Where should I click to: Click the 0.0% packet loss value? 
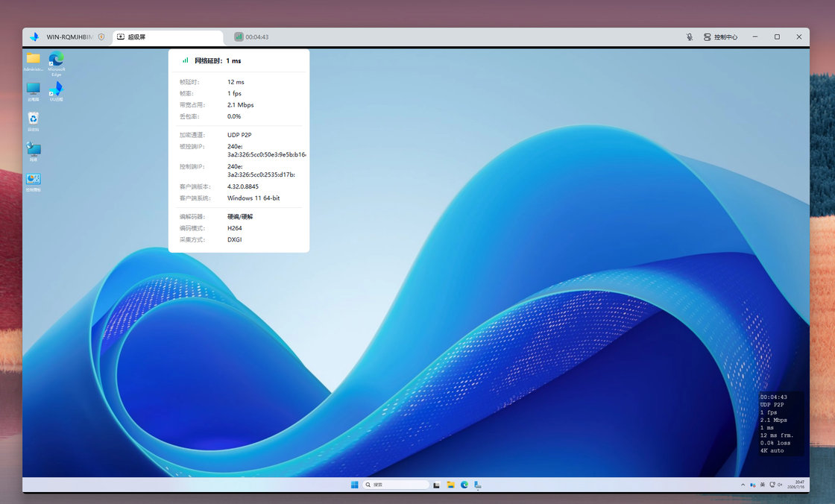[x=234, y=116]
